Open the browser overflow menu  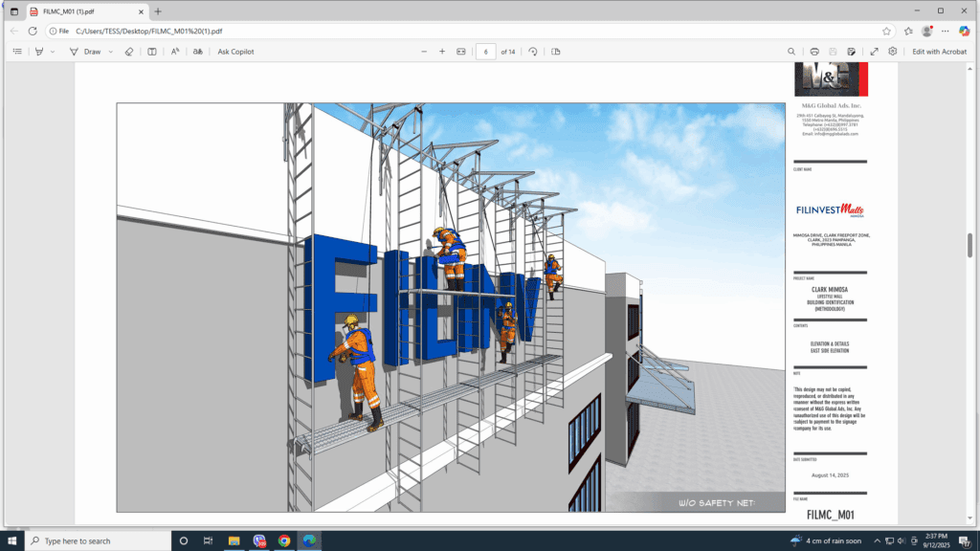(x=944, y=31)
